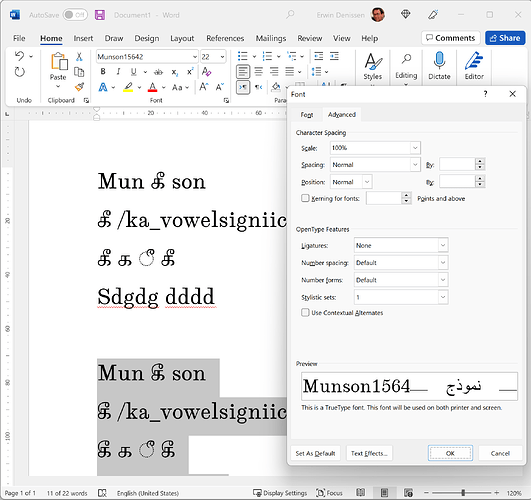Click the zoom slider handle
This screenshot has width=531, height=500.
(463, 493)
